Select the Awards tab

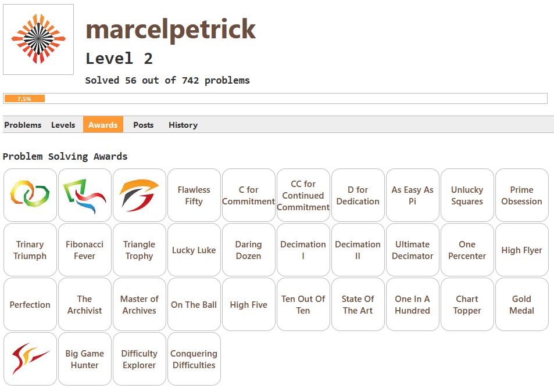pos(103,125)
